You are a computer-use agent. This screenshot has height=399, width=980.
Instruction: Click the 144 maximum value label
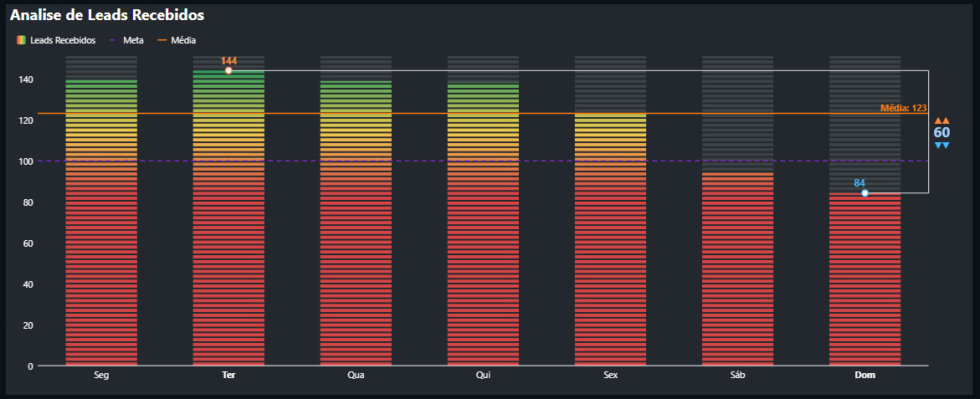click(x=228, y=60)
